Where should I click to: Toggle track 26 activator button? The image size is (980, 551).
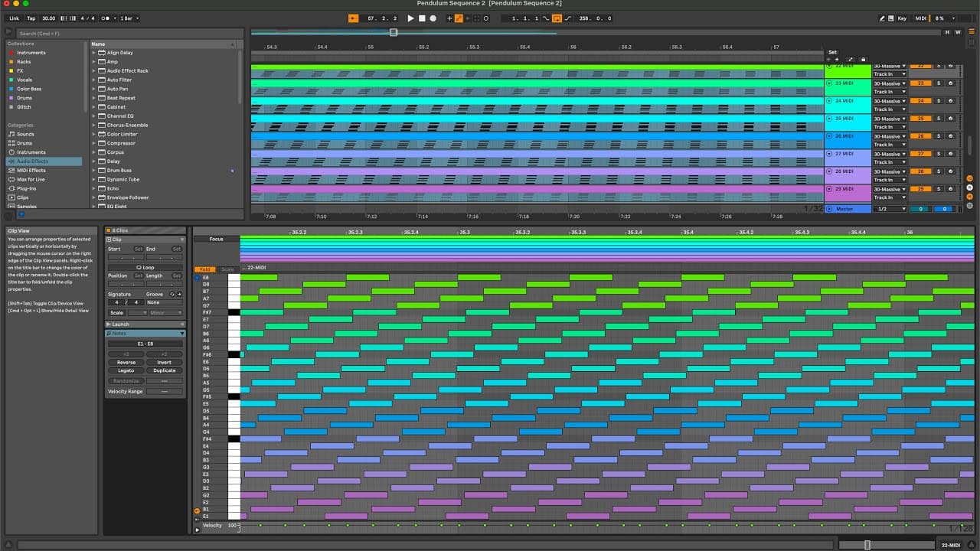[920, 136]
